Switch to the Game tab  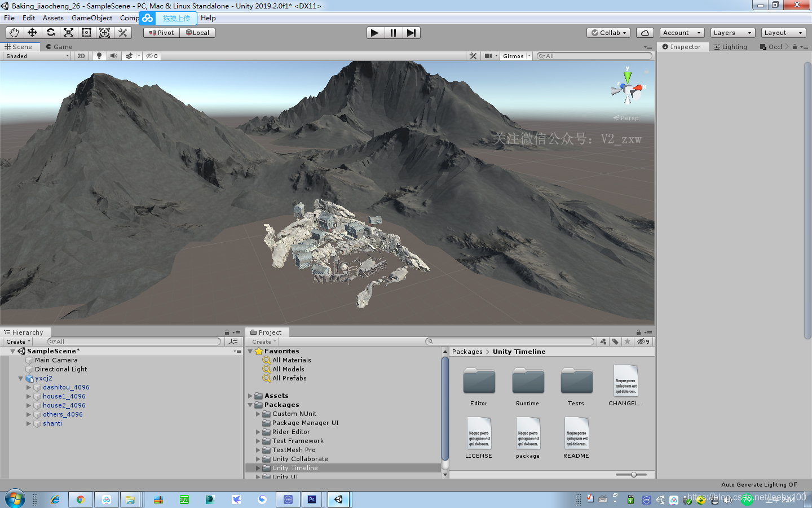point(59,47)
